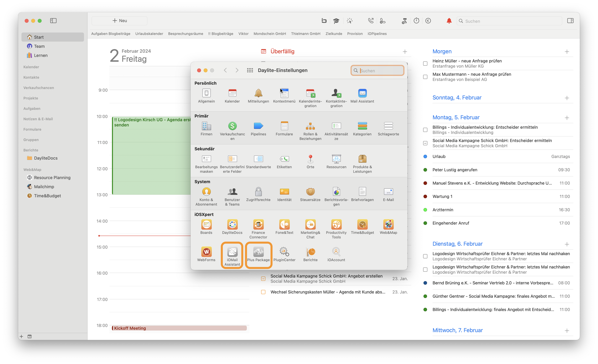Check off Wechsel Sicherungskasten Müller task
Screen dimensions: 598x364
point(263,292)
